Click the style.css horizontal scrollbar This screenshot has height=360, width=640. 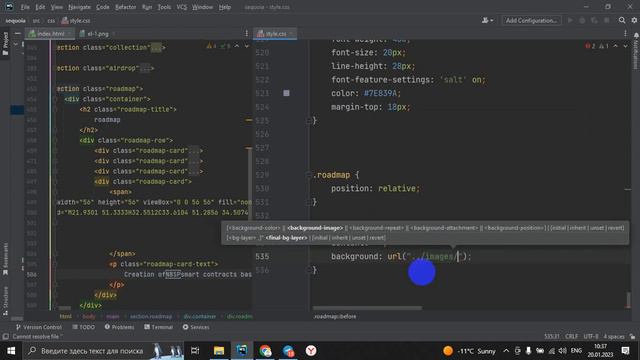point(367,308)
